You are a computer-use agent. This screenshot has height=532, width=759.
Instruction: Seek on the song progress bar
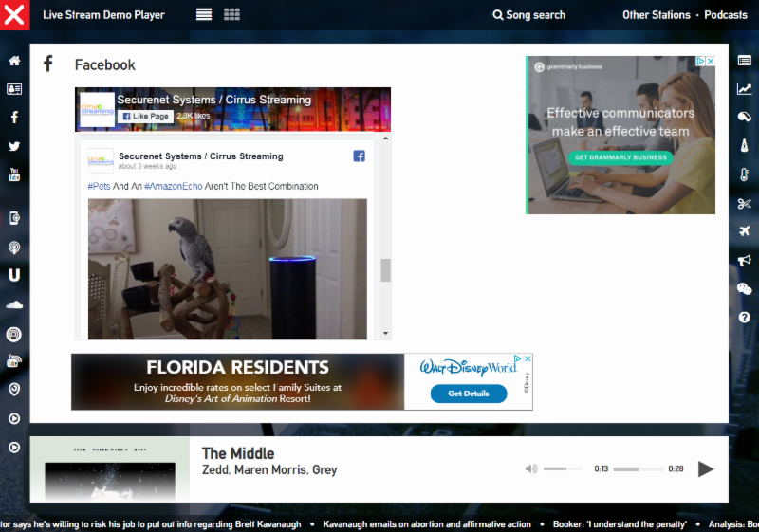point(638,468)
